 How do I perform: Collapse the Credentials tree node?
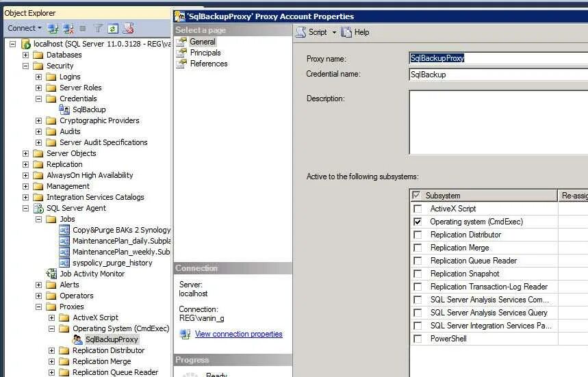38,99
